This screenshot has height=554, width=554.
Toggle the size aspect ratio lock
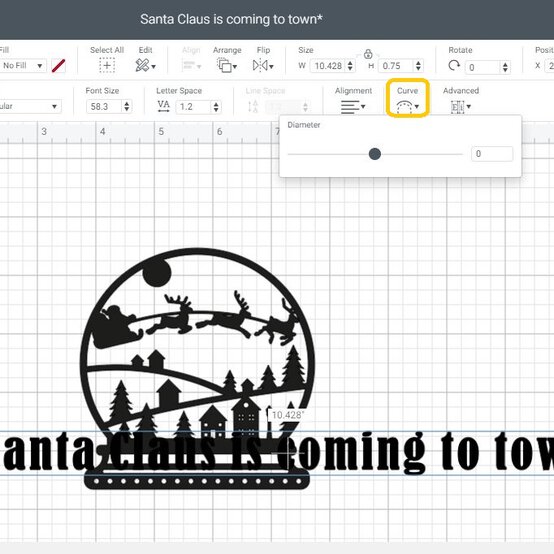(x=368, y=54)
